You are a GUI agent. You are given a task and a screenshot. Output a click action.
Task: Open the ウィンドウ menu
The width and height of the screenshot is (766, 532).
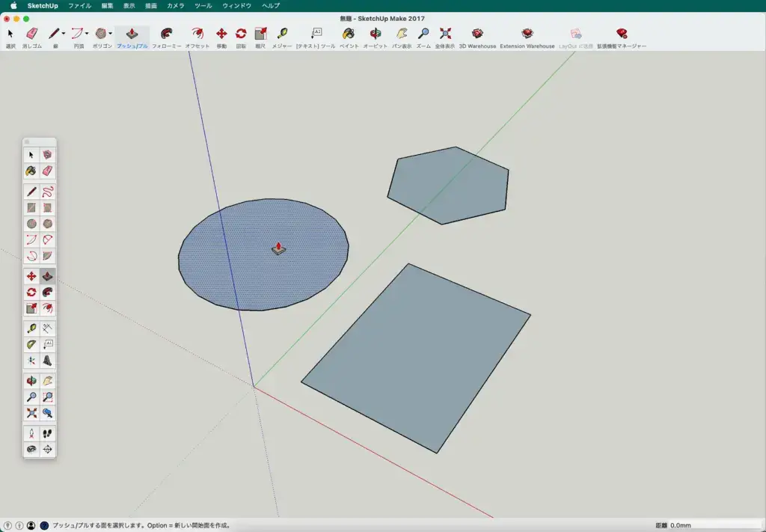click(237, 6)
